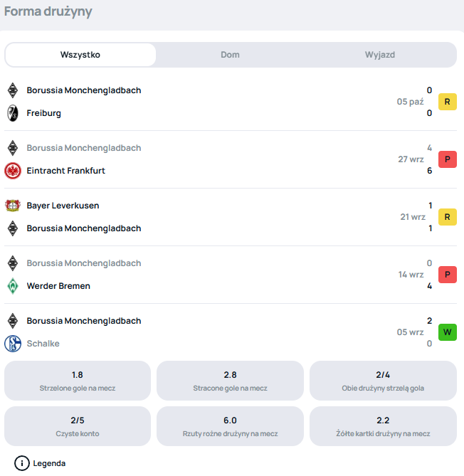Click the Eintracht Frankfurt crest icon

coord(12,171)
